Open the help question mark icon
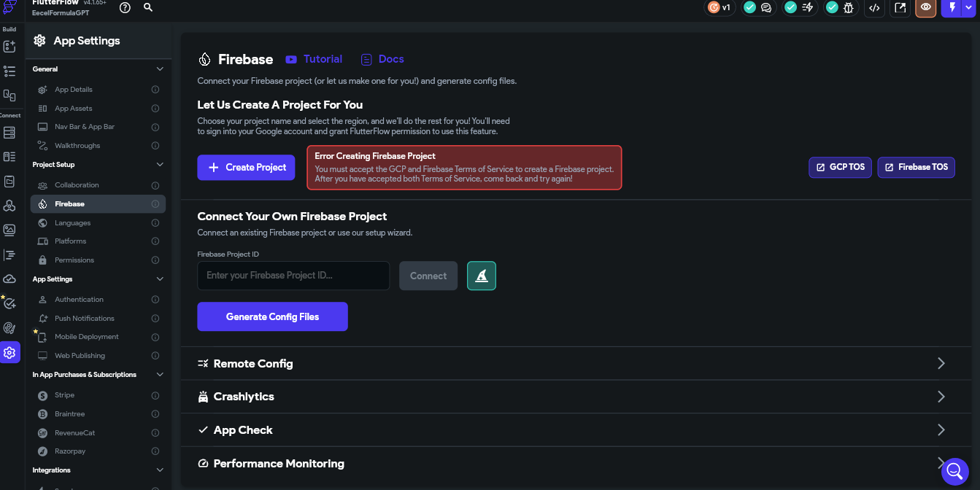980x490 pixels. pos(126,7)
